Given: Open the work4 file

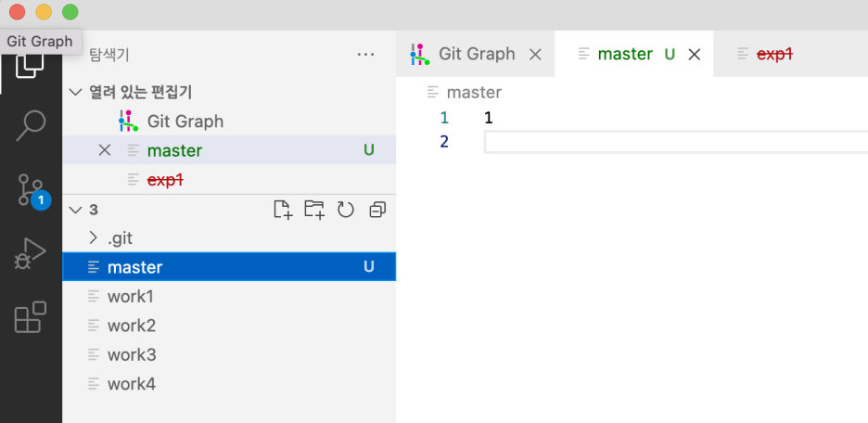Looking at the screenshot, I should click(229, 384).
